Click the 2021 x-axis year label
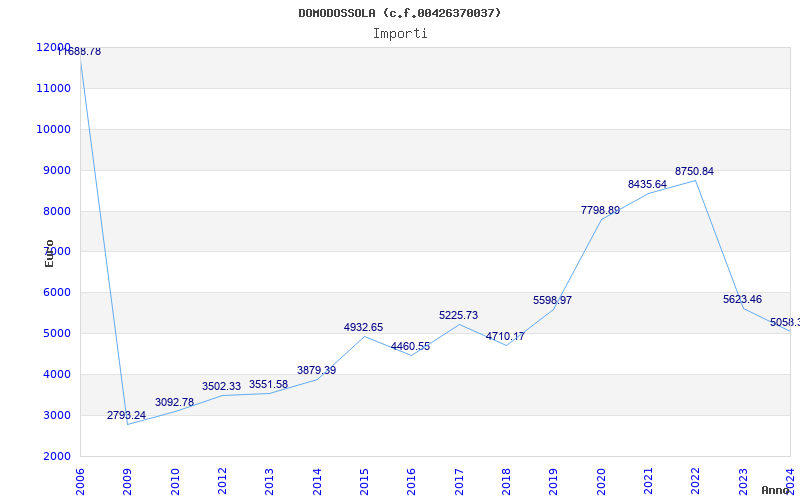800x500 pixels. [648, 482]
